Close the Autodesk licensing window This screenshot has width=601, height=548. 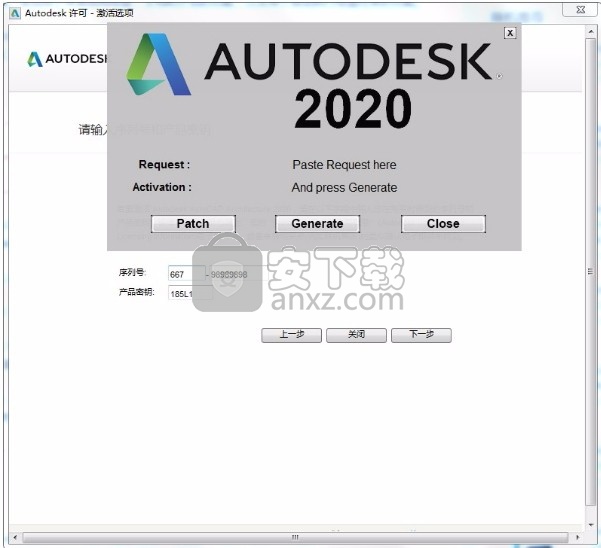point(581,10)
